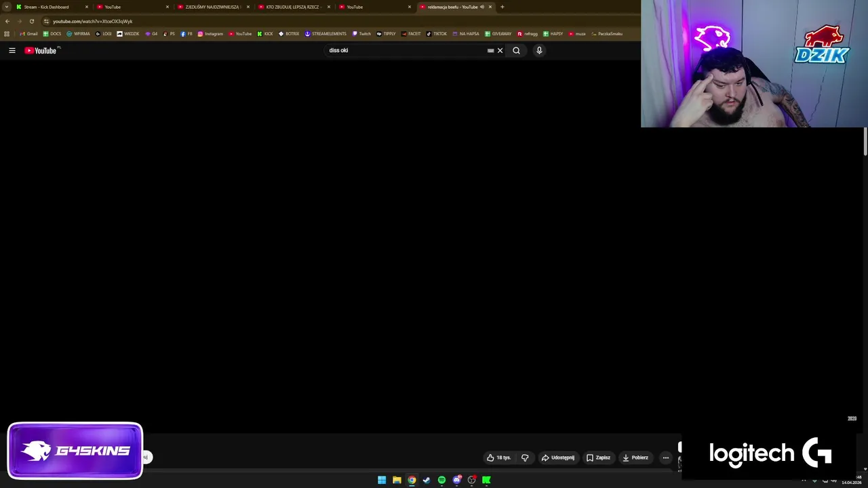This screenshot has width=868, height=488.
Task: Close the reklamacja beefu tab
Action: [490, 7]
